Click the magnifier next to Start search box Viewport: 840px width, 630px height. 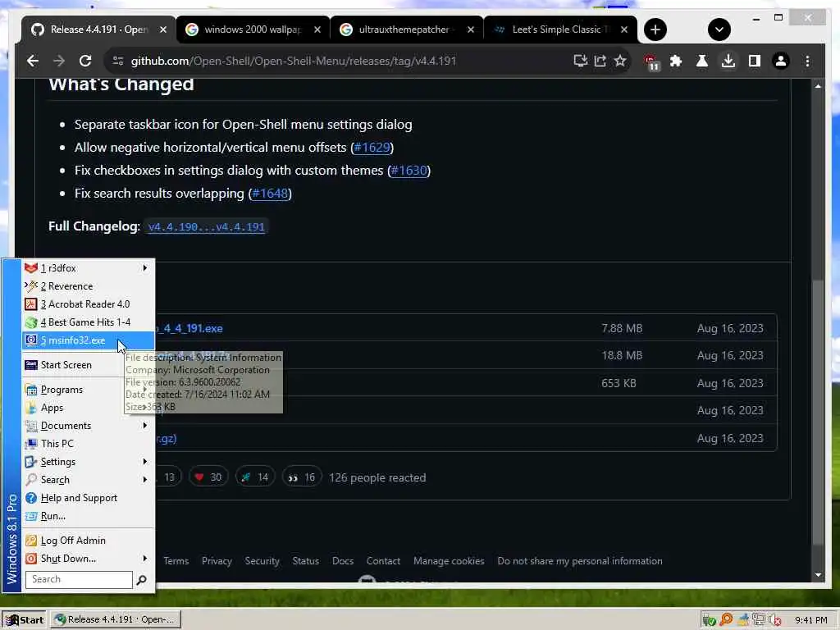(141, 580)
